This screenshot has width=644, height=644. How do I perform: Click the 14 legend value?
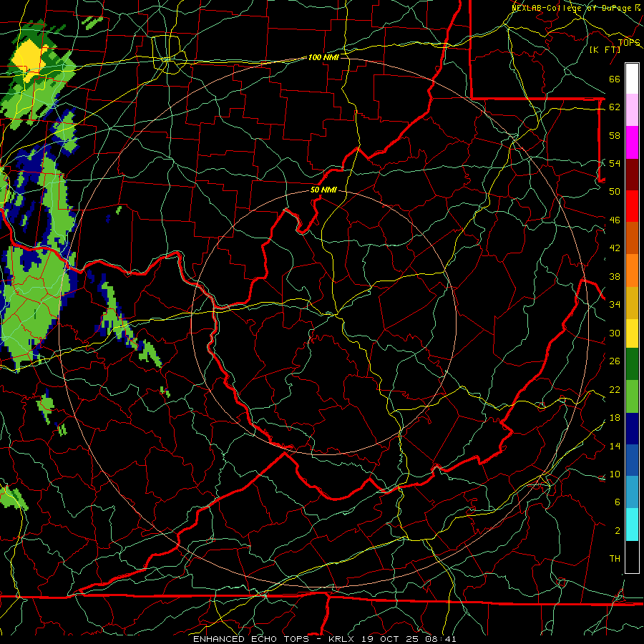(615, 446)
